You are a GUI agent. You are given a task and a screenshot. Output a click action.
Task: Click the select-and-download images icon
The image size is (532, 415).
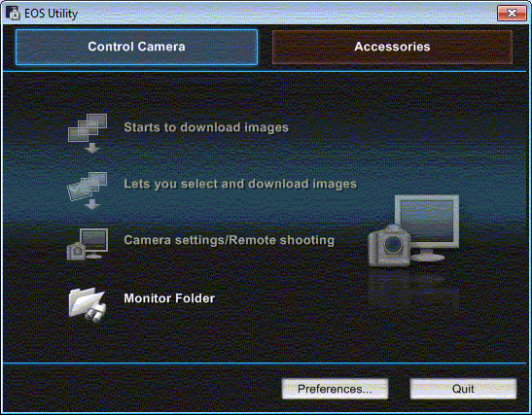(x=88, y=190)
